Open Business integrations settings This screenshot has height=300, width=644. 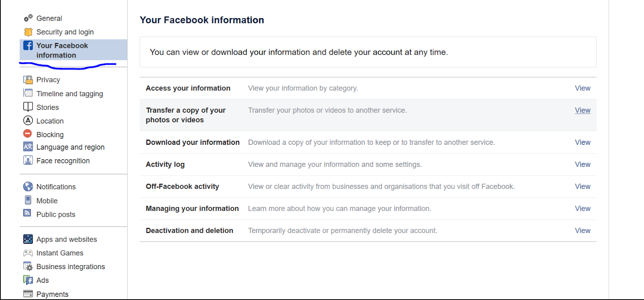coord(70,267)
